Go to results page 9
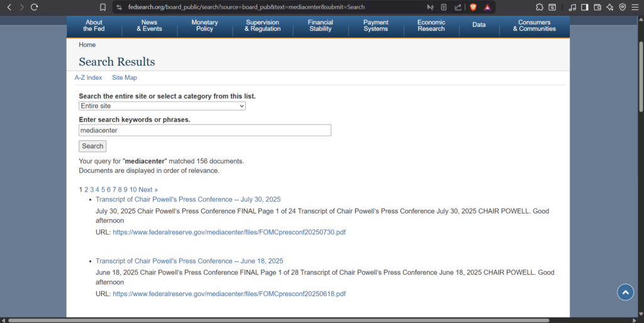The image size is (644, 323). (126, 190)
